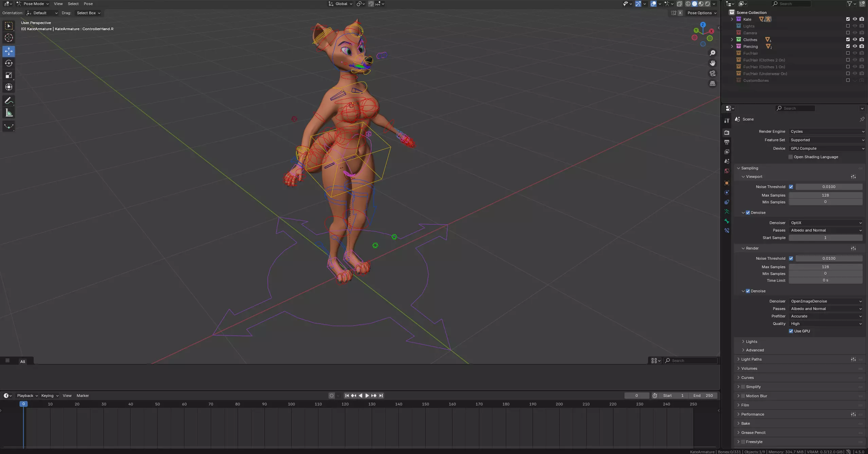Open the Render properties tab

(727, 132)
